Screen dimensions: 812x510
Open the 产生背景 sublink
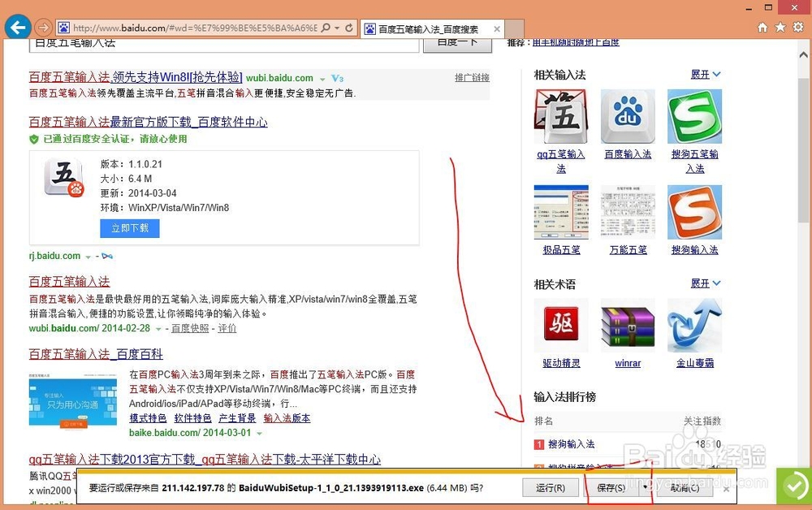tap(237, 418)
